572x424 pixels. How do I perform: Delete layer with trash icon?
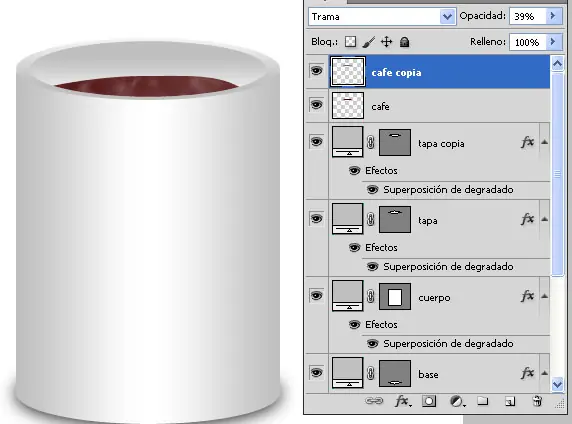[537, 401]
